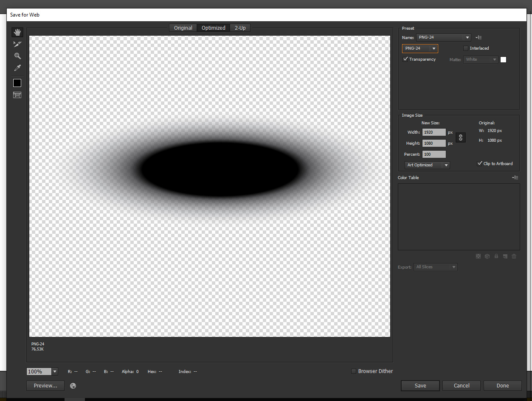The image size is (532, 401).
Task: Select the Zoom tool
Action: coord(17,56)
